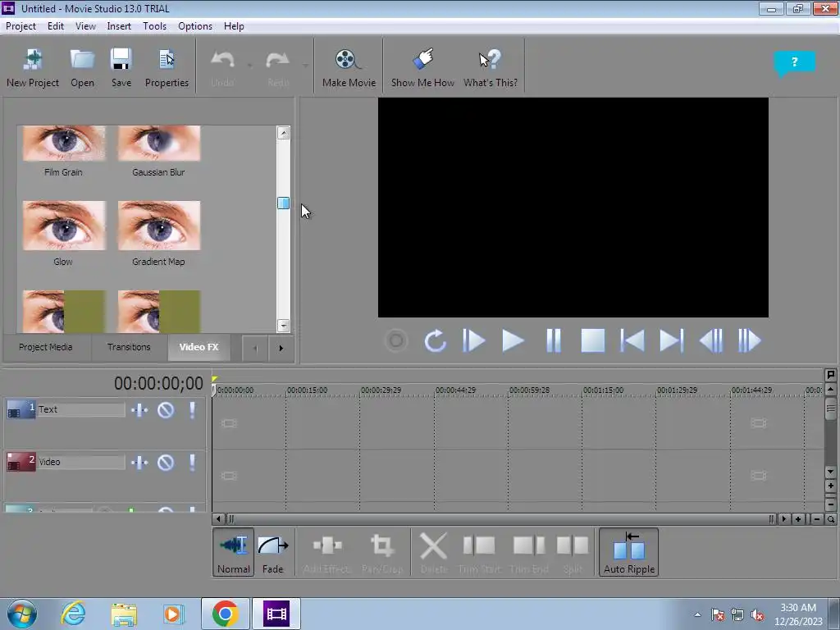Image resolution: width=840 pixels, height=630 pixels.
Task: Select the Video FX tab
Action: click(x=199, y=347)
